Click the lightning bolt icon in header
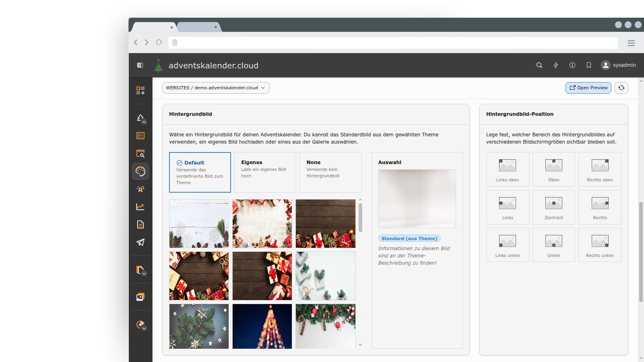The image size is (644, 362). point(556,65)
